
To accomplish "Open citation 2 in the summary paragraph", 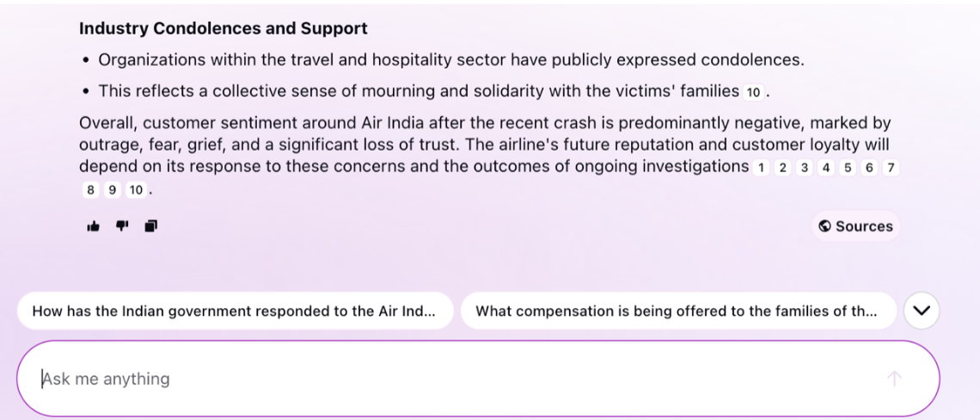I will pos(782,168).
